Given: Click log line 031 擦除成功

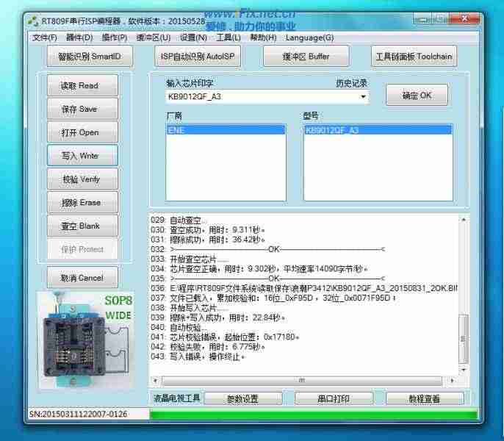Looking at the screenshot, I should pyautogui.click(x=208, y=240).
